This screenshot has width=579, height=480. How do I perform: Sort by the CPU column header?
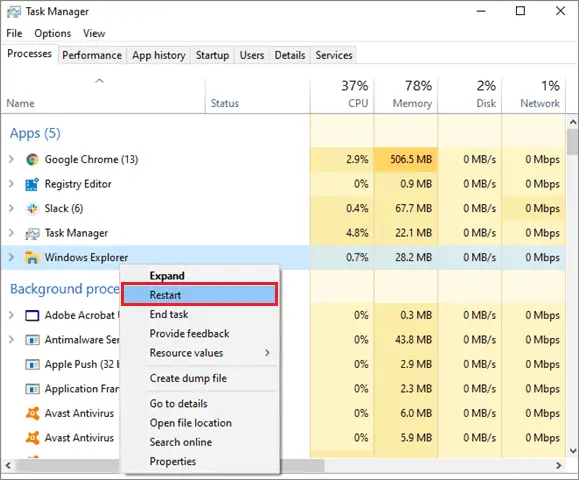[x=342, y=95]
